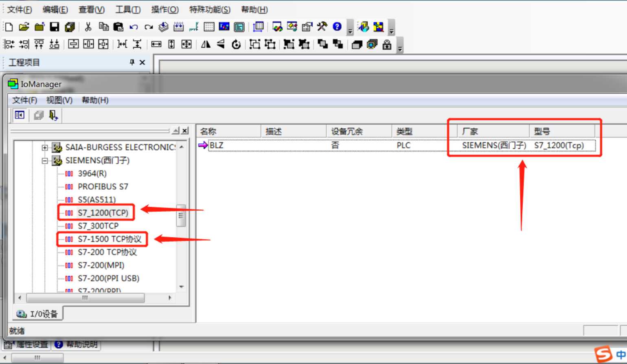The width and height of the screenshot is (627, 364).
Task: Click the Save All stacked disks icon
Action: coord(70,27)
